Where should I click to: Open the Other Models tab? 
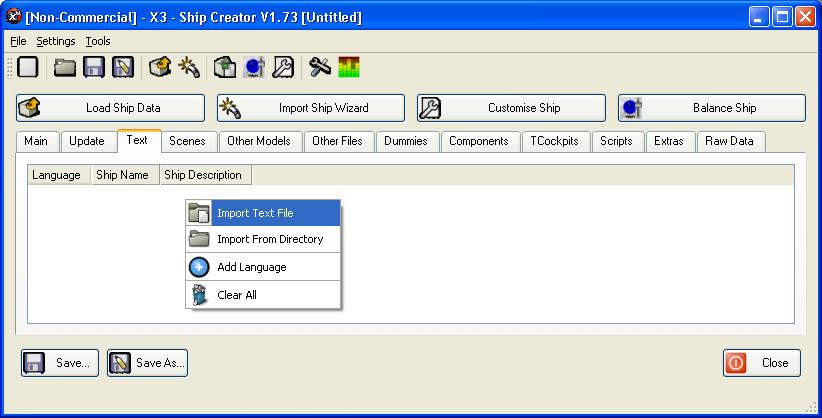click(259, 141)
